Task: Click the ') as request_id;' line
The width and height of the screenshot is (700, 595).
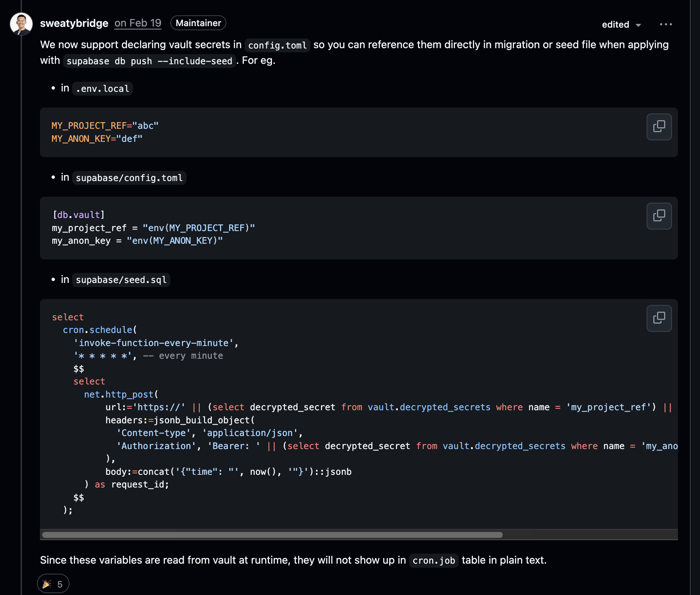Action: coord(127,485)
